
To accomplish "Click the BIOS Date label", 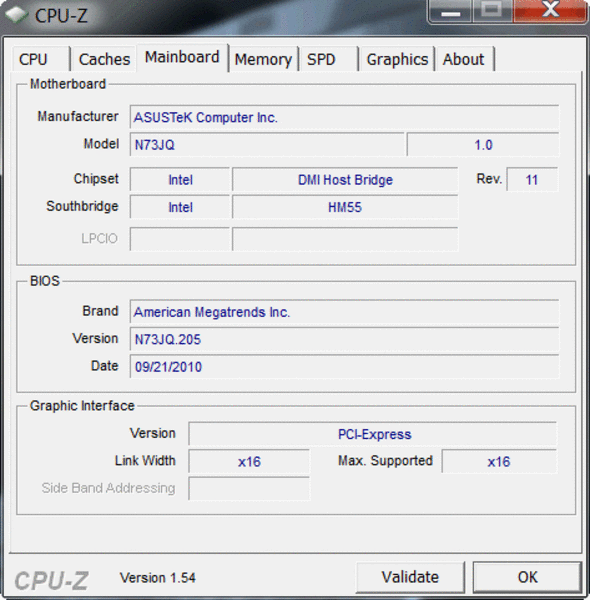I will click(104, 366).
